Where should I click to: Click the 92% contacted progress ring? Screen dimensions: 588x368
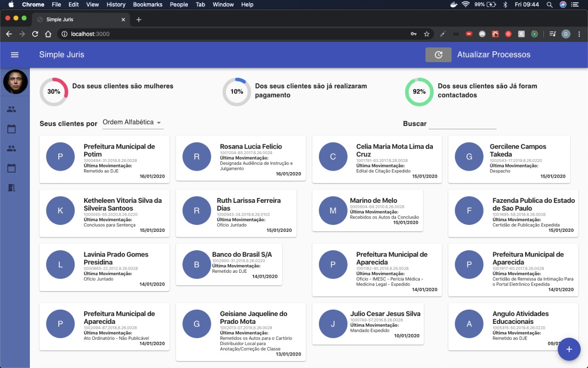[419, 92]
